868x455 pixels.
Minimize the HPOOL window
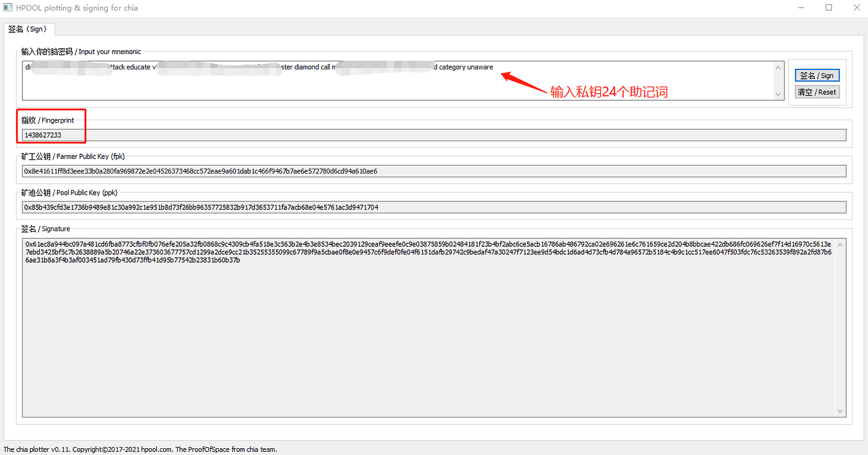point(800,8)
